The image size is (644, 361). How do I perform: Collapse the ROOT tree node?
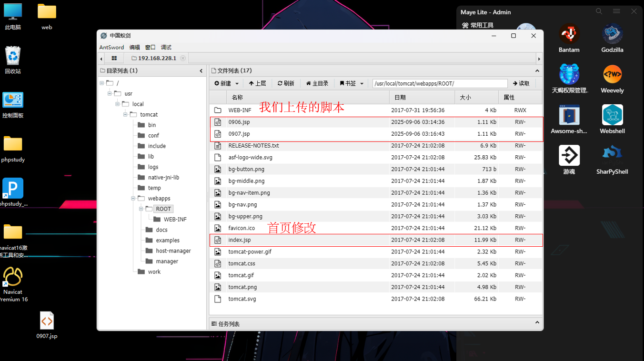141,209
